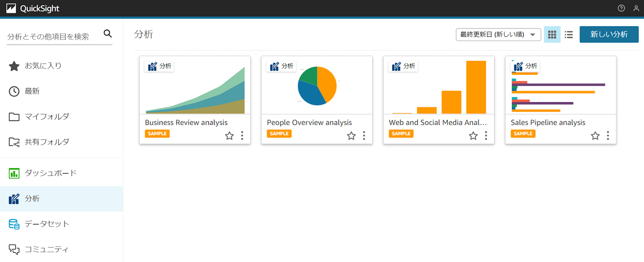The image size is (644, 262).
Task: Open more options for People Overview analysis
Action: 364,136
